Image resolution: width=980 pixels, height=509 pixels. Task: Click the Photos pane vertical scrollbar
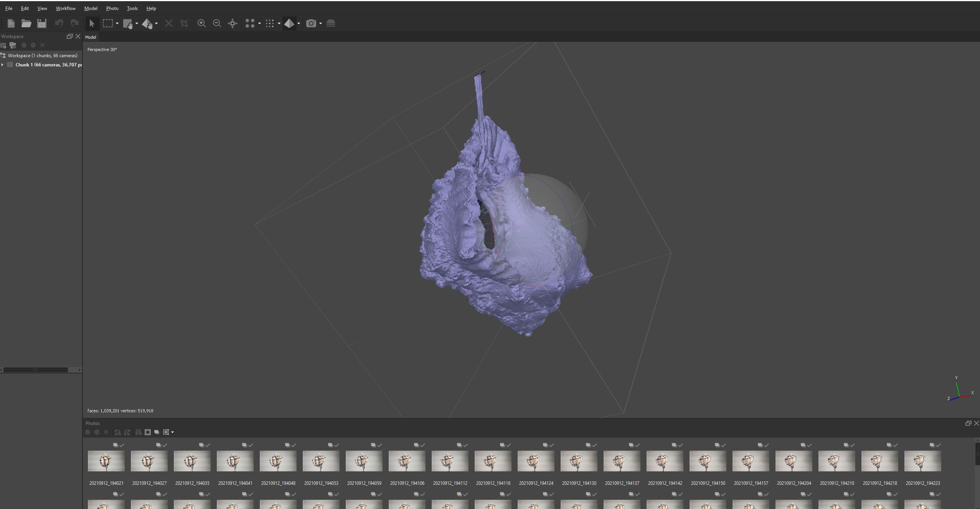[978, 454]
